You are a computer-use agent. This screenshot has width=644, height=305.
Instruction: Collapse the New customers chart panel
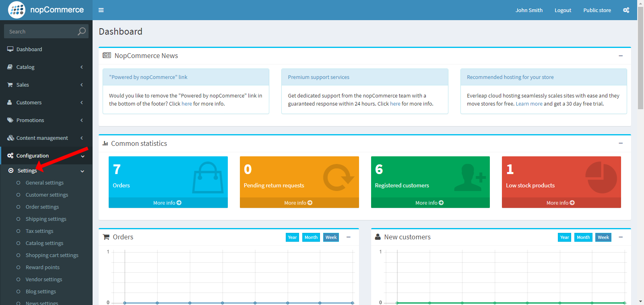pyautogui.click(x=621, y=237)
